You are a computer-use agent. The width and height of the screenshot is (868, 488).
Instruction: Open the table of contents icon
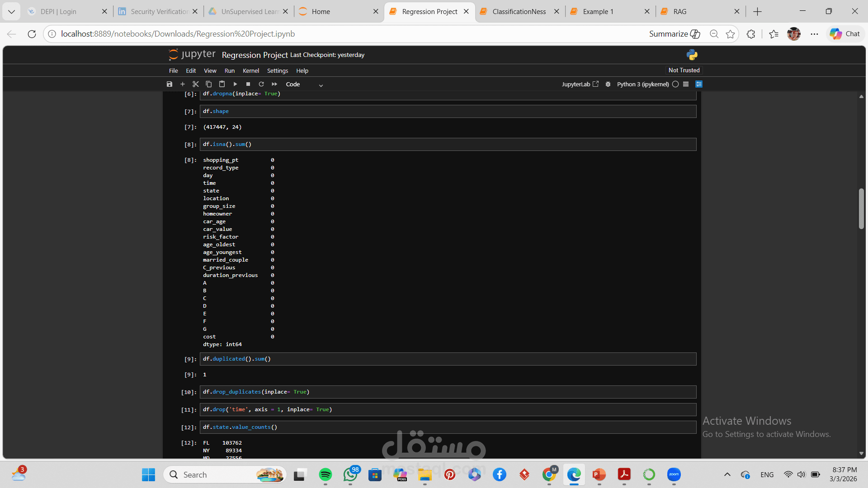pos(686,84)
